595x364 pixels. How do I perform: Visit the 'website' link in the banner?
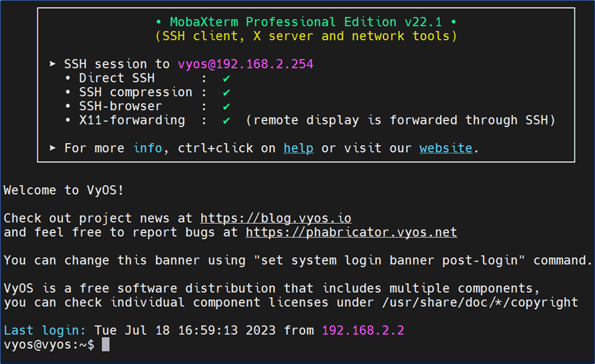446,149
